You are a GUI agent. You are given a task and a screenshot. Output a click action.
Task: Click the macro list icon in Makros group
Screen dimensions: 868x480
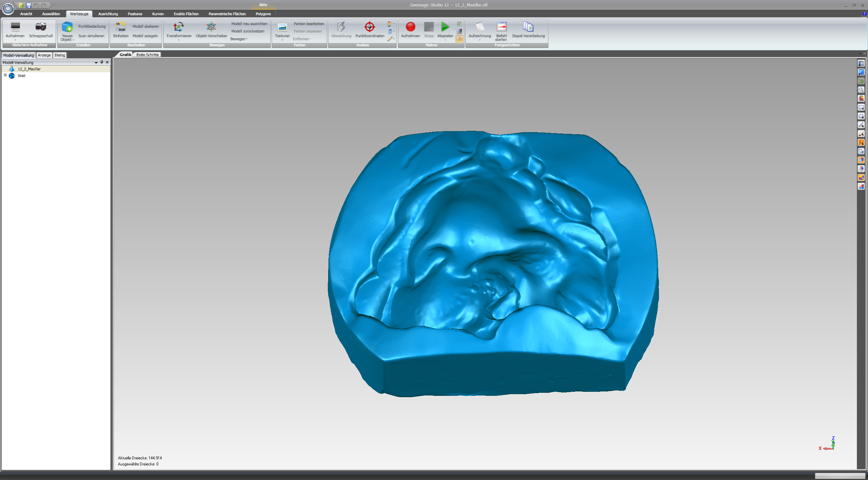coord(459,24)
